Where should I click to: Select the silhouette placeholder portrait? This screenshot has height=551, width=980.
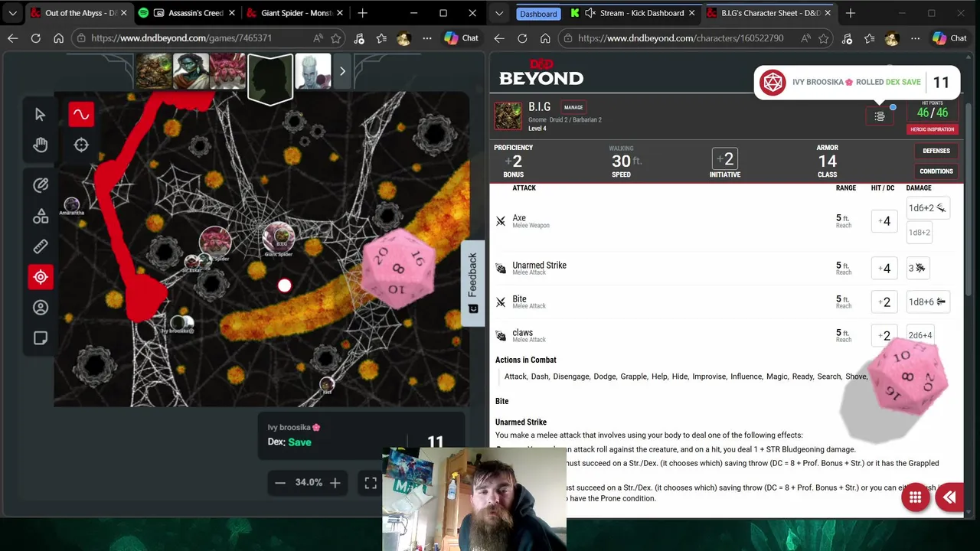click(x=269, y=78)
